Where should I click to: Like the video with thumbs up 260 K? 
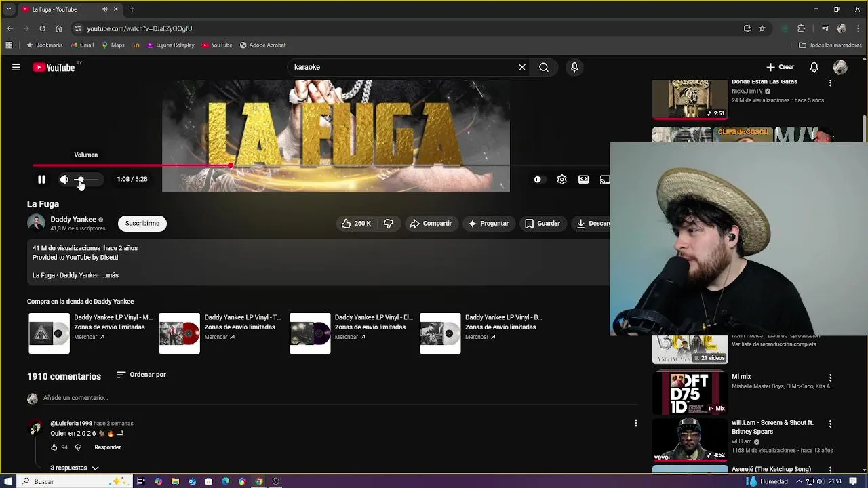[x=357, y=223]
